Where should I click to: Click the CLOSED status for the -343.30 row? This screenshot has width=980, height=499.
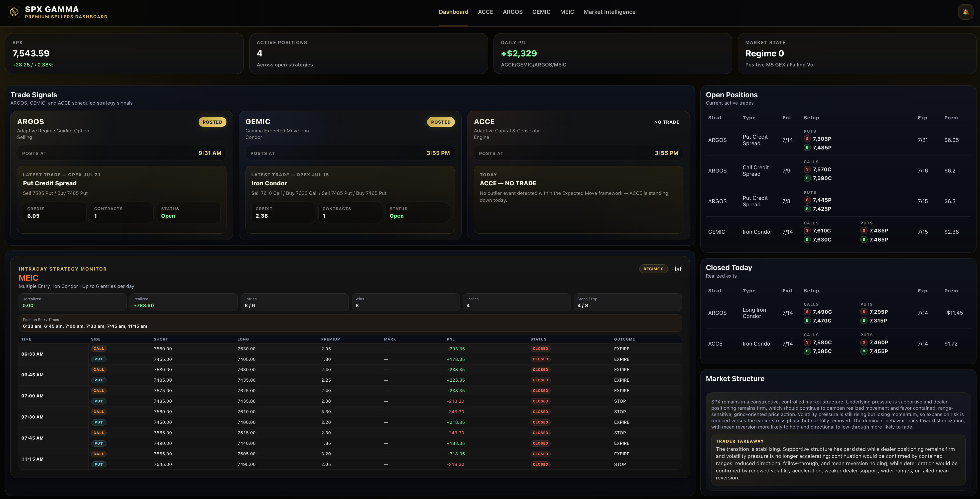(x=540, y=412)
